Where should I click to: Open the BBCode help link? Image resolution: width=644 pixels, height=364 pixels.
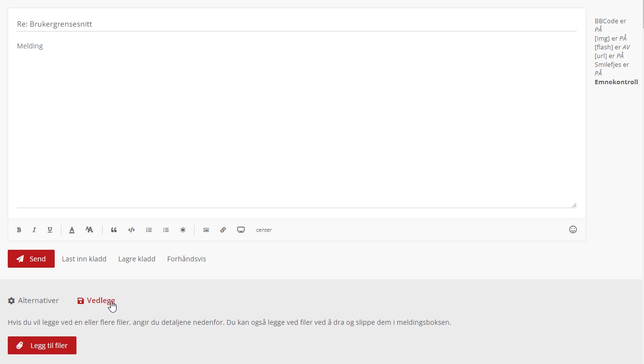coord(607,21)
